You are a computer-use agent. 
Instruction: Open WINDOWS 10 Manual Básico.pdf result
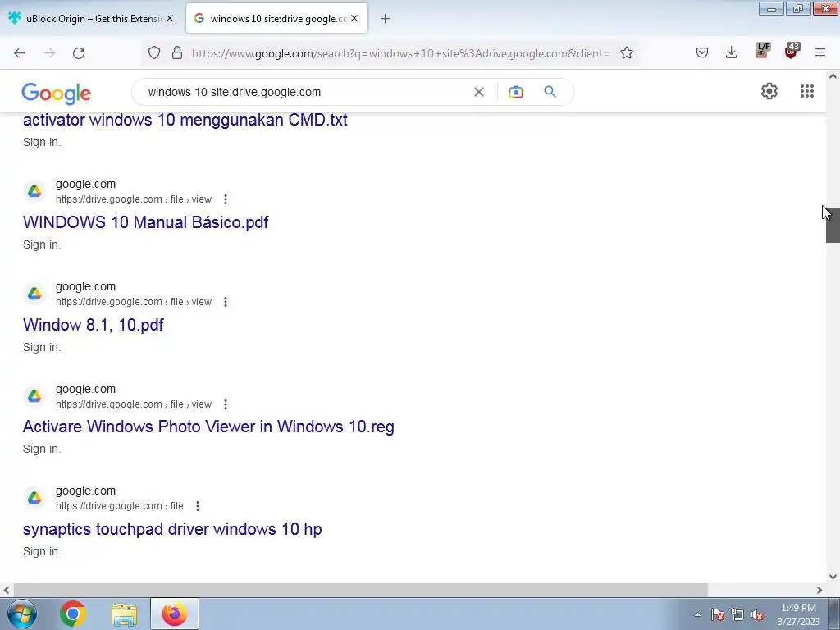[146, 222]
